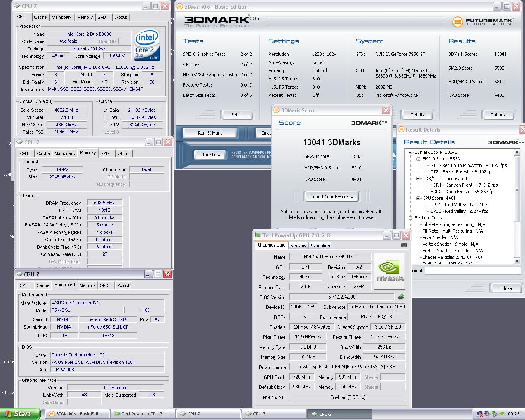Open Mainboard tab in the top CPU-Z processor window
Screen dimensions: 525x420
click(x=62, y=17)
